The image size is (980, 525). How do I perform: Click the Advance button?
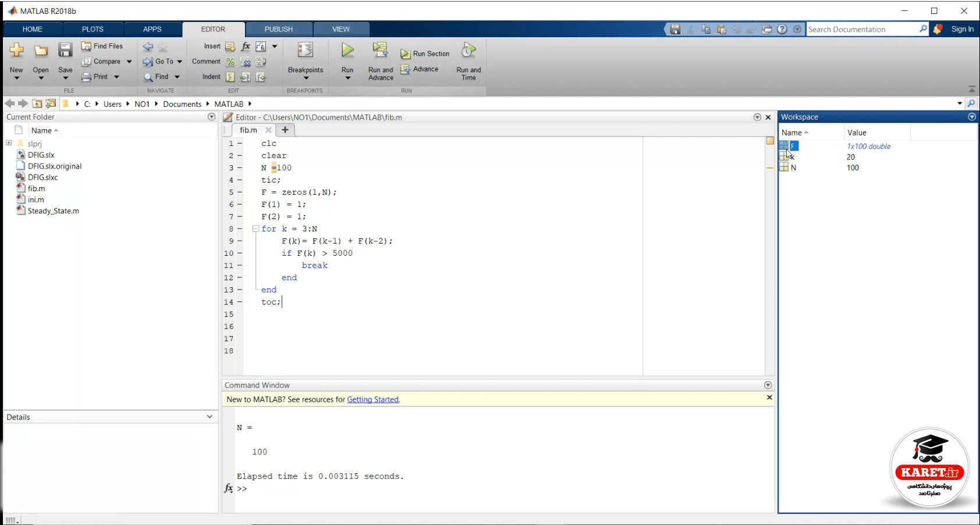[420, 69]
